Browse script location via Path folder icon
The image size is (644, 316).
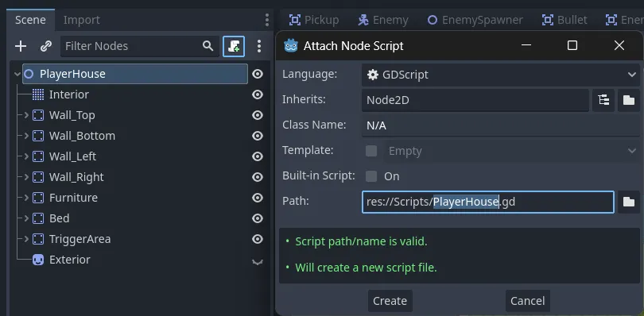tap(629, 202)
